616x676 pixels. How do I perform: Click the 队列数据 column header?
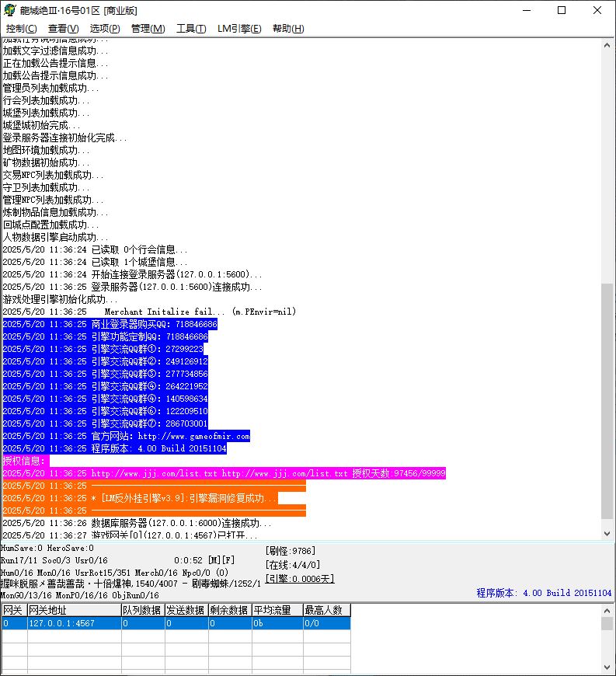(x=143, y=610)
